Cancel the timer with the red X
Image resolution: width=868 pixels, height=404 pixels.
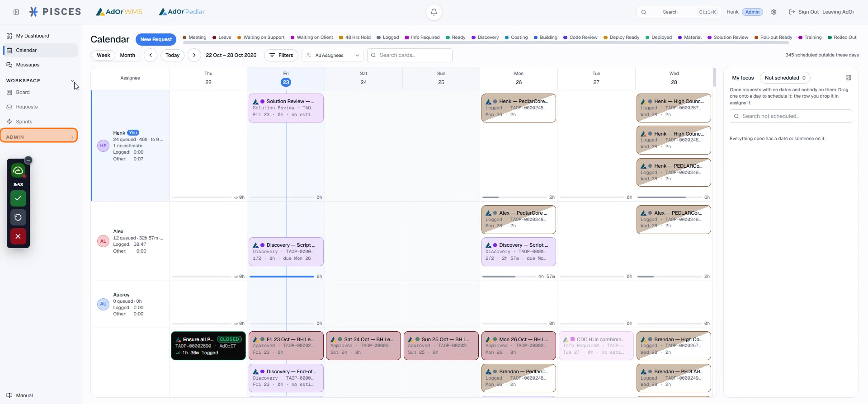pyautogui.click(x=18, y=236)
